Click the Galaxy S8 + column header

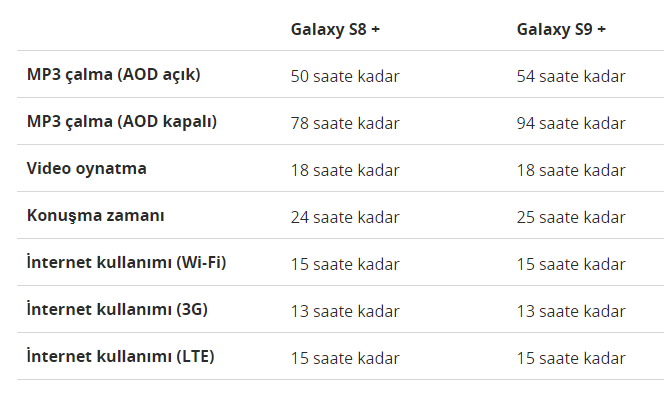pos(335,30)
